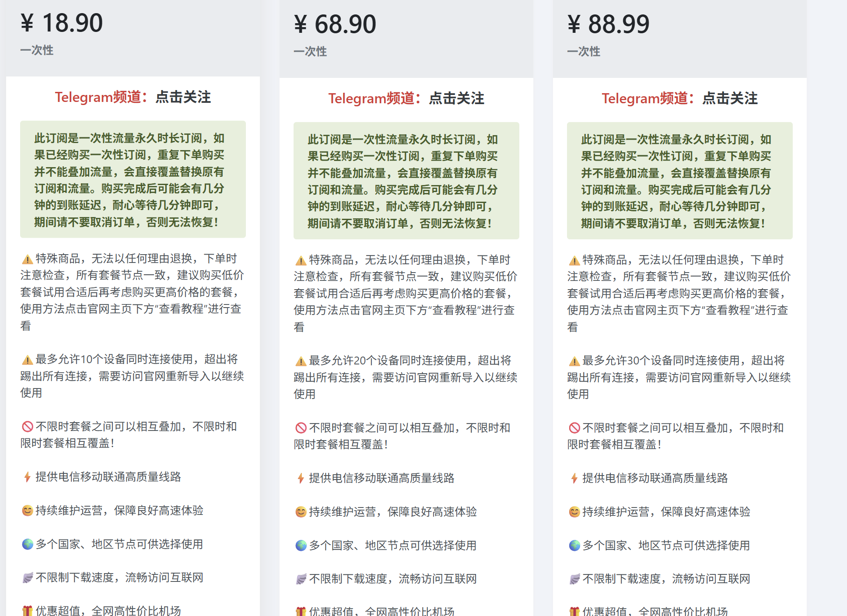Click globe icon in ¥18.90 plan
The image size is (847, 616).
tap(28, 544)
